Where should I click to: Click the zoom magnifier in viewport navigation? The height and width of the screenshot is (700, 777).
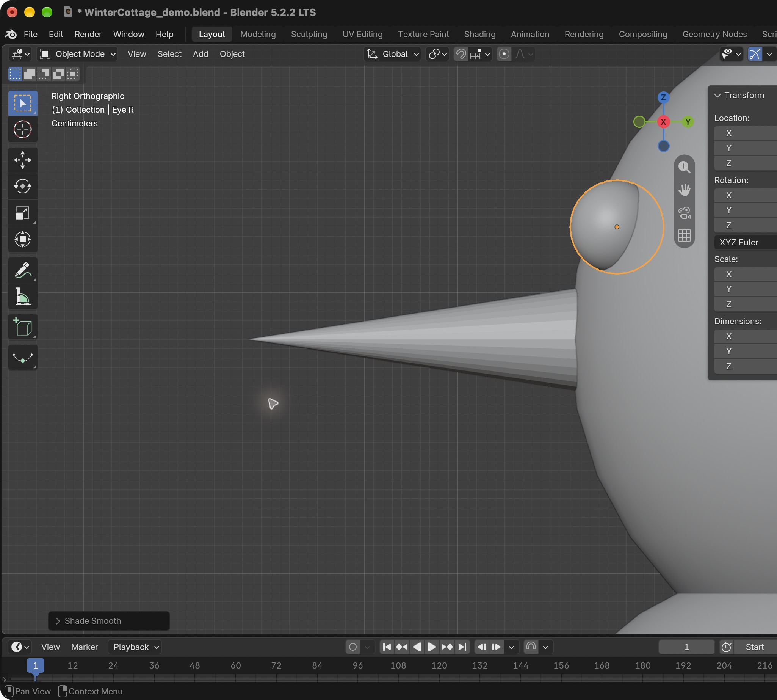point(684,167)
